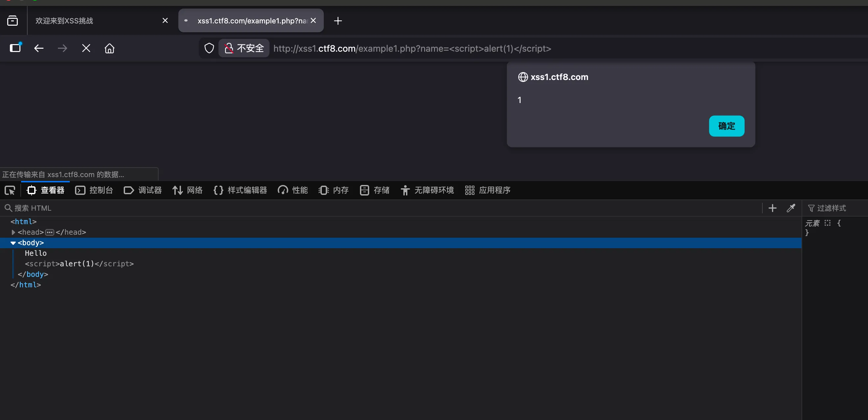Click the grid icon beside 元素 rule

tap(827, 223)
